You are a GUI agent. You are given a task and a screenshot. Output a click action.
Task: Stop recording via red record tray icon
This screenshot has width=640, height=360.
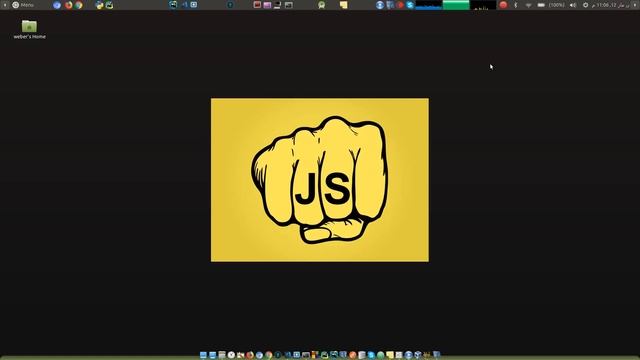click(503, 5)
